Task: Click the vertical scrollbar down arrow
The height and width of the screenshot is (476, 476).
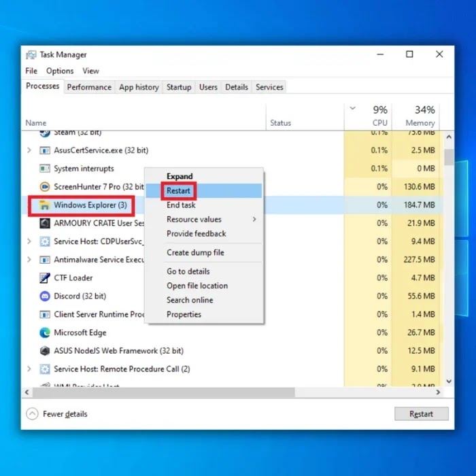Action: pos(449,381)
